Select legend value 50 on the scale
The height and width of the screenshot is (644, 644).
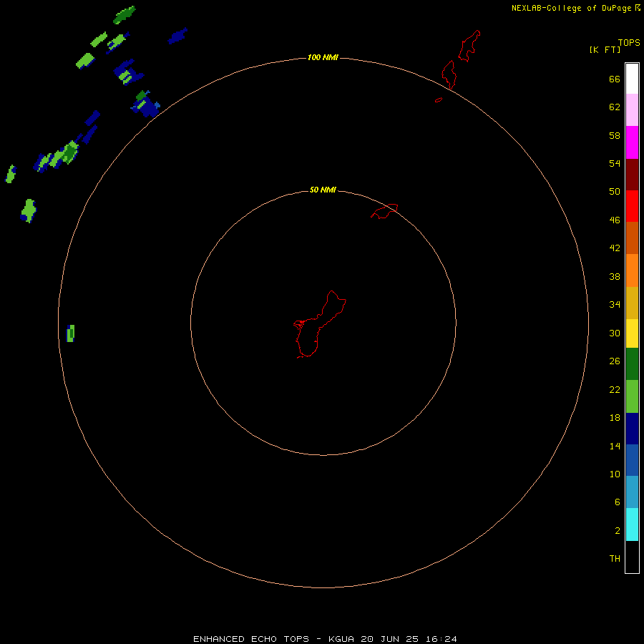pyautogui.click(x=615, y=192)
